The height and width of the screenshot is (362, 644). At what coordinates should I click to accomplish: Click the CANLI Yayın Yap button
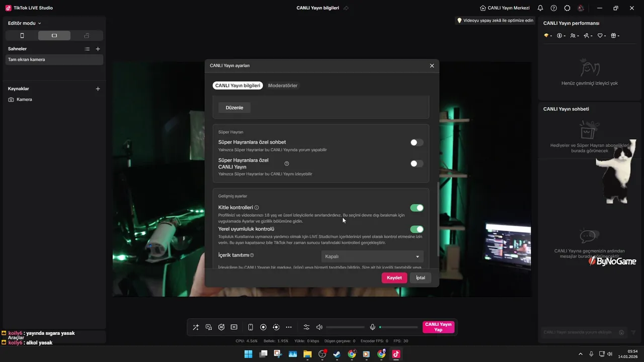click(438, 327)
